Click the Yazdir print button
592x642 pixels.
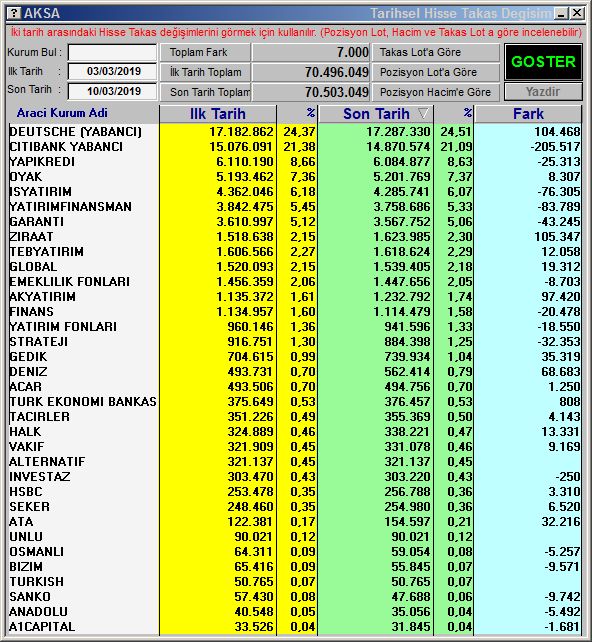(543, 91)
